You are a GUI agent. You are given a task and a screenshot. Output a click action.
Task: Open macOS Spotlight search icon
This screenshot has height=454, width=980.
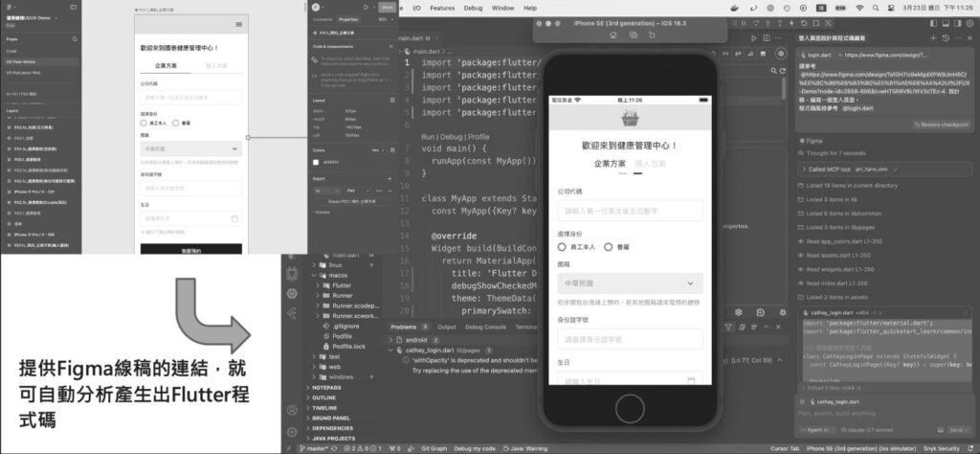coord(876,8)
